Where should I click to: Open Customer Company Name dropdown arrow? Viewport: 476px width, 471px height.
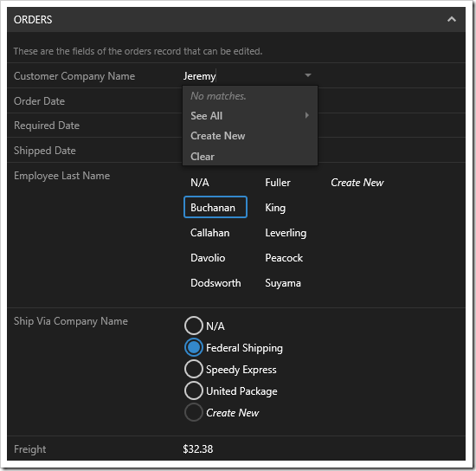[308, 75]
